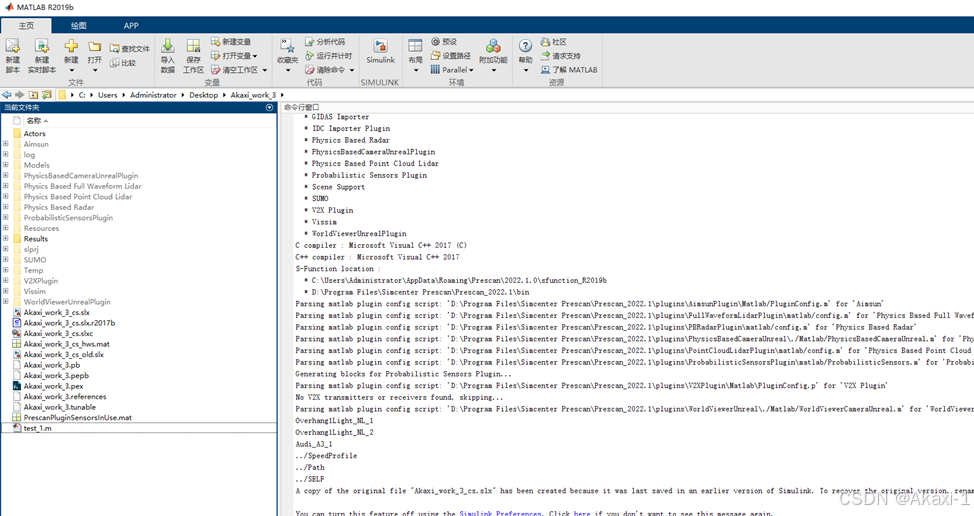Click the 打开 (Open) folder icon
The width and height of the screenshot is (974, 516).
[94, 47]
